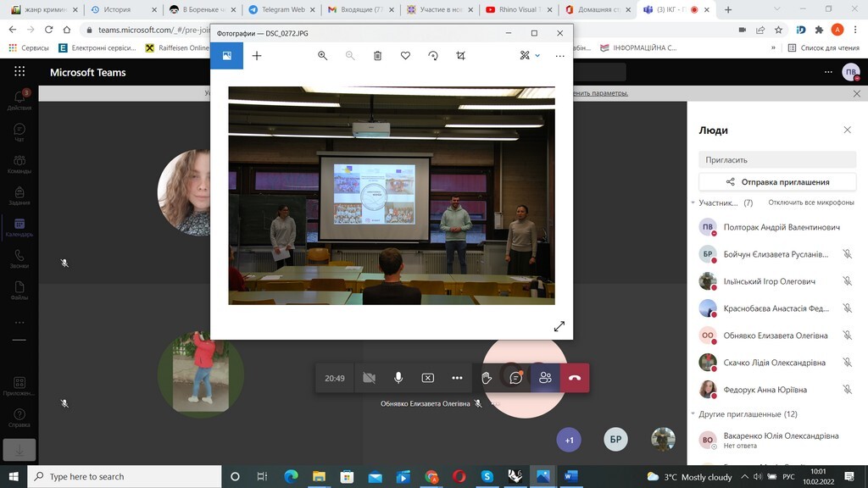868x488 pixels.
Task: Hang up the Teams call
Action: tap(575, 378)
